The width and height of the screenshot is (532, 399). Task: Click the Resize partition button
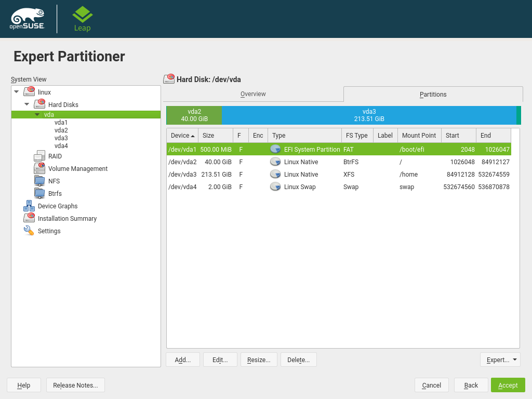click(259, 360)
